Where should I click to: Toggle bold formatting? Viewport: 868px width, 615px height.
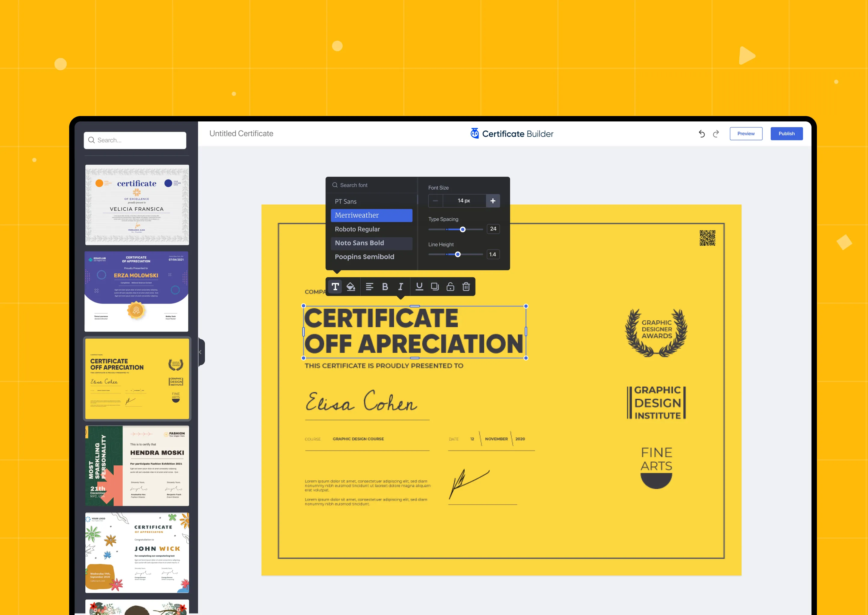[x=385, y=287]
